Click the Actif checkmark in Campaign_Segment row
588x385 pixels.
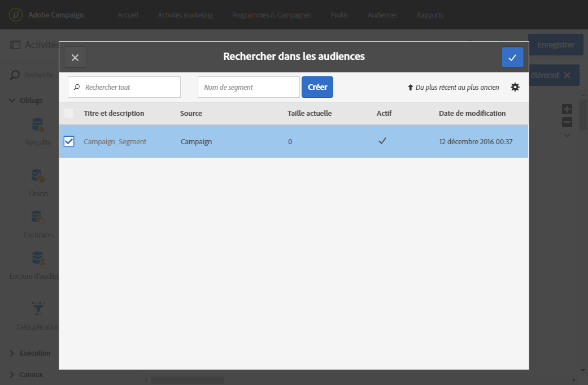pos(382,141)
